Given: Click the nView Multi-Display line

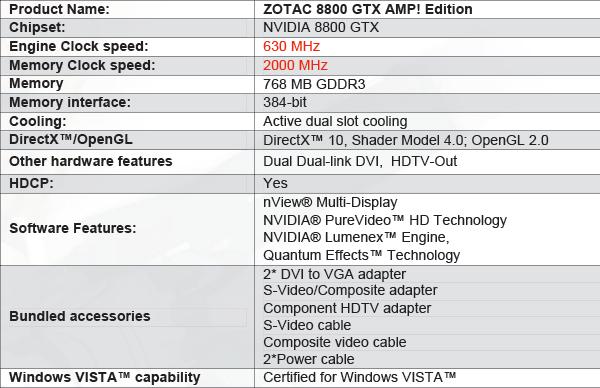Looking at the screenshot, I should click(x=330, y=202).
